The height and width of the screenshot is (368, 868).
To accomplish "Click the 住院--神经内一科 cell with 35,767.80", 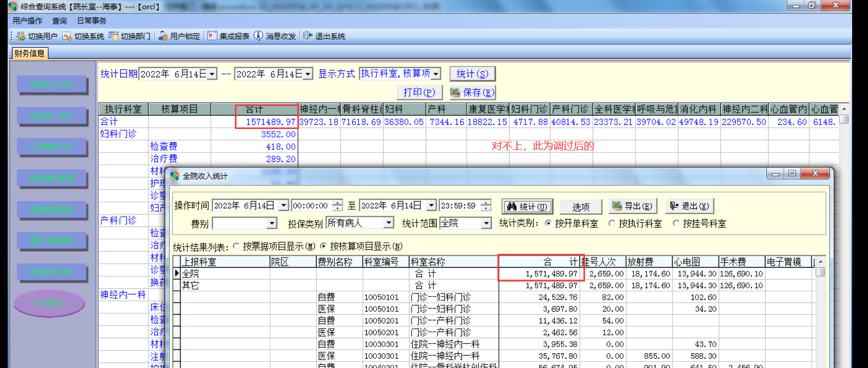I will 453,356.
